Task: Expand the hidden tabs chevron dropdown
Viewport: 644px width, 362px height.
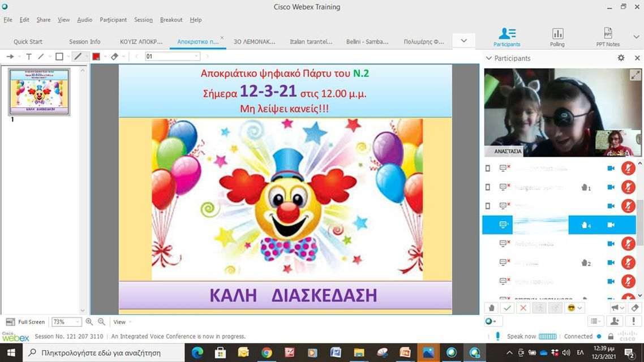Action: (x=463, y=41)
